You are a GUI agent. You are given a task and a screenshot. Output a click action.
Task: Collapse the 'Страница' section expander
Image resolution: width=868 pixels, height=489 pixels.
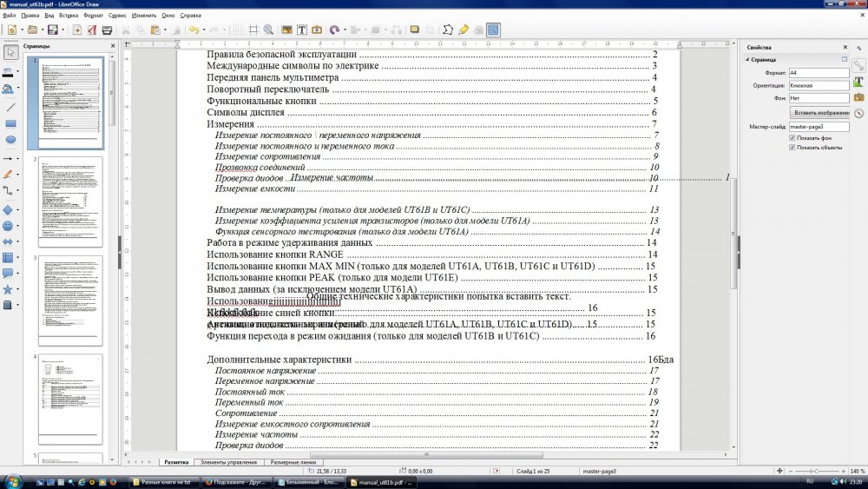[x=747, y=59]
